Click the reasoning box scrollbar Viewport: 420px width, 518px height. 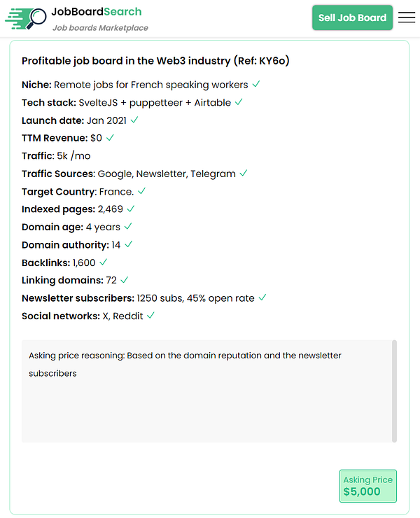point(394,391)
